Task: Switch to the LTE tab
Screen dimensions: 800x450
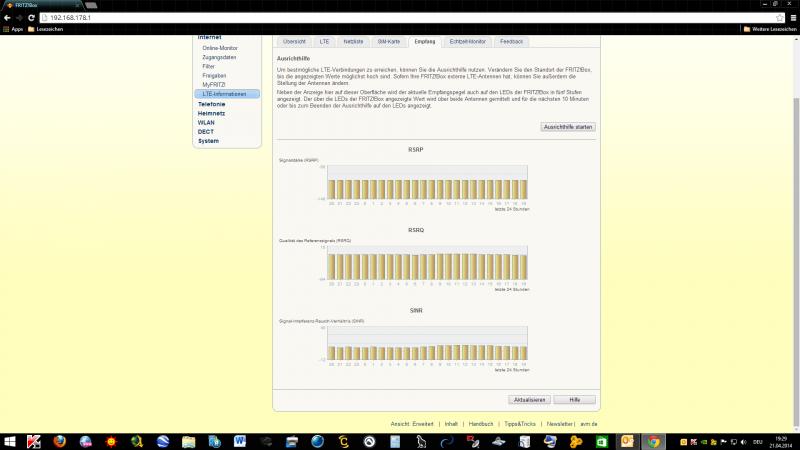Action: [x=324, y=42]
